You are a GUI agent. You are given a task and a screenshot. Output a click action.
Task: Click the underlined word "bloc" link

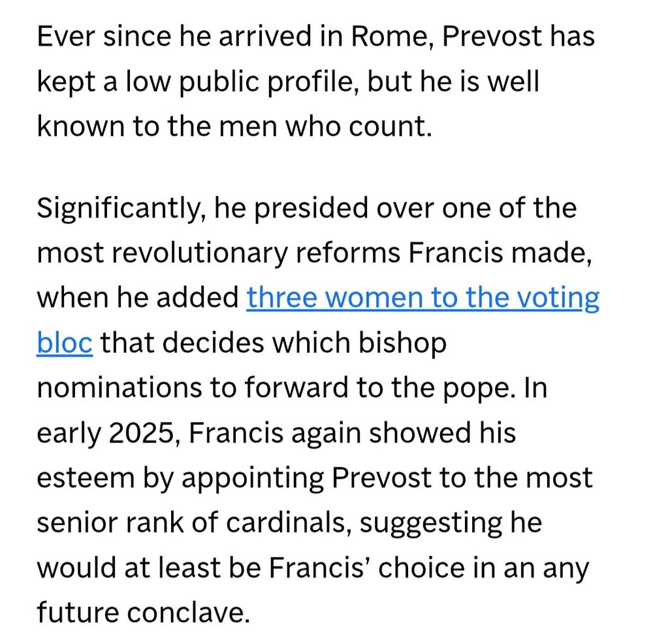tap(65, 343)
